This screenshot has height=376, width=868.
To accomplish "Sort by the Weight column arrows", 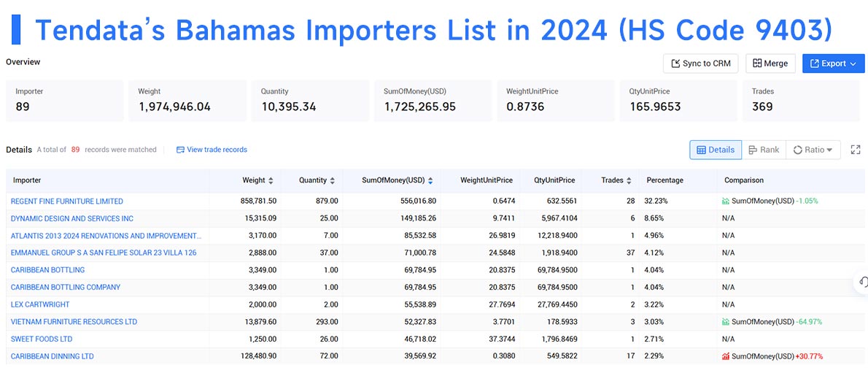I will coord(271,180).
